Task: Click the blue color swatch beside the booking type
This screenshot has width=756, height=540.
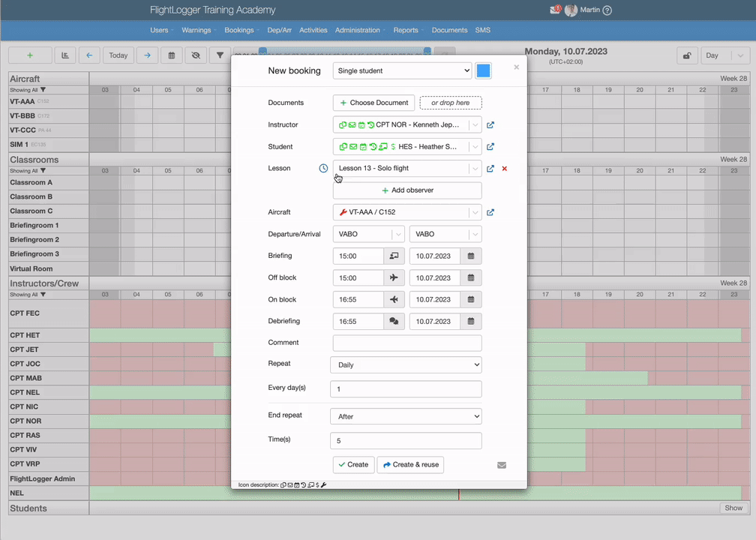Action: [483, 70]
